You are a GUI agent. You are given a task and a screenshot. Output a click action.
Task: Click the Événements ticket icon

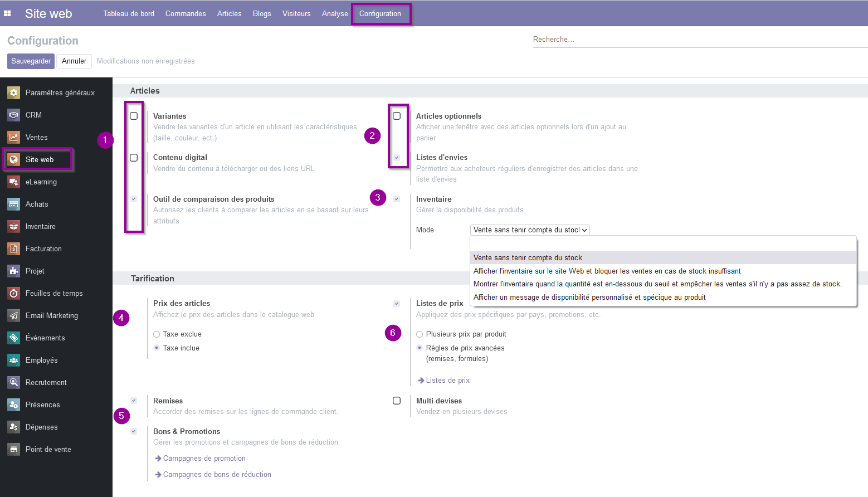click(x=14, y=338)
